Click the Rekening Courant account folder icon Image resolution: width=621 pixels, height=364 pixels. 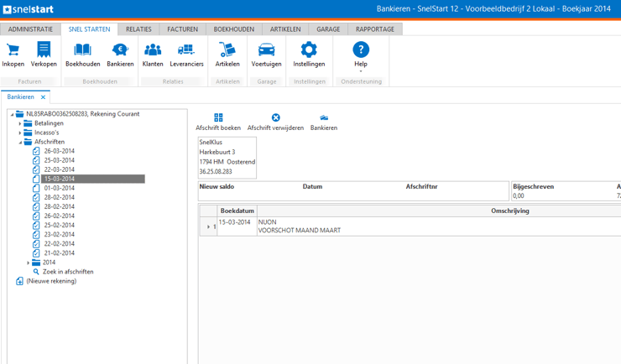[19, 114]
